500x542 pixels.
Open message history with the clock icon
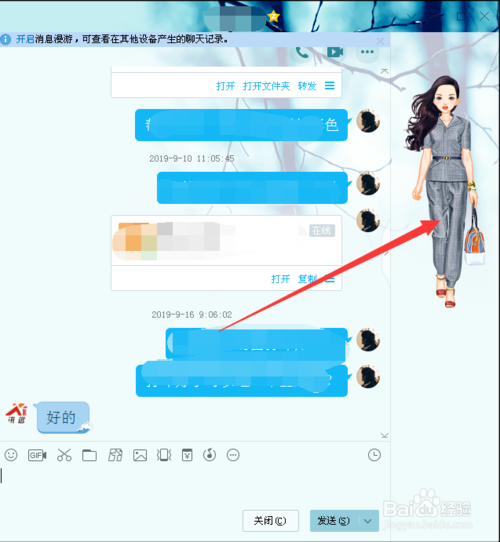374,455
